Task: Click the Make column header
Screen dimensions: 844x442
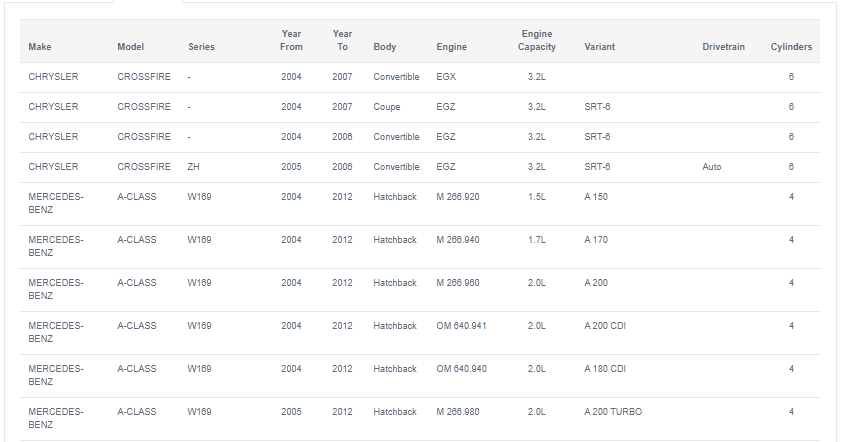Action: tap(40, 47)
